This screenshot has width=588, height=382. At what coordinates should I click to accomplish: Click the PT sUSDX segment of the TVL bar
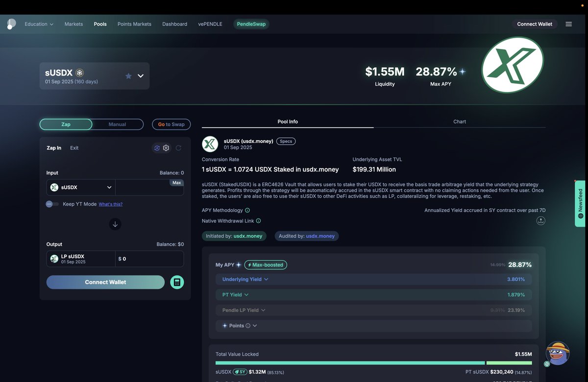[509, 363]
